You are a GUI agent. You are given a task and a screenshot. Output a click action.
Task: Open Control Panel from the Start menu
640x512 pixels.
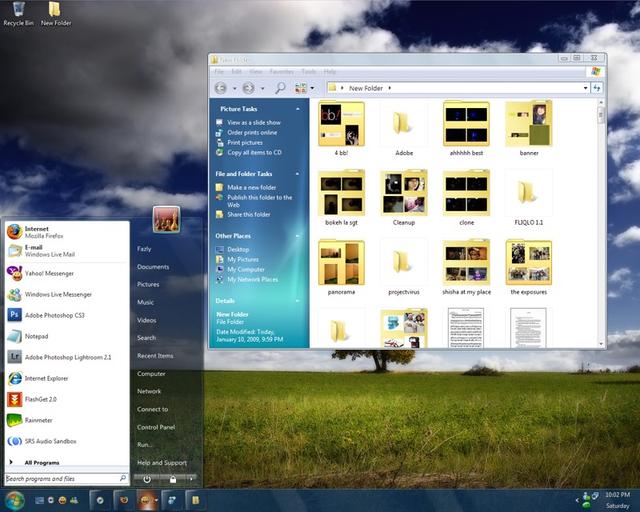click(x=155, y=427)
